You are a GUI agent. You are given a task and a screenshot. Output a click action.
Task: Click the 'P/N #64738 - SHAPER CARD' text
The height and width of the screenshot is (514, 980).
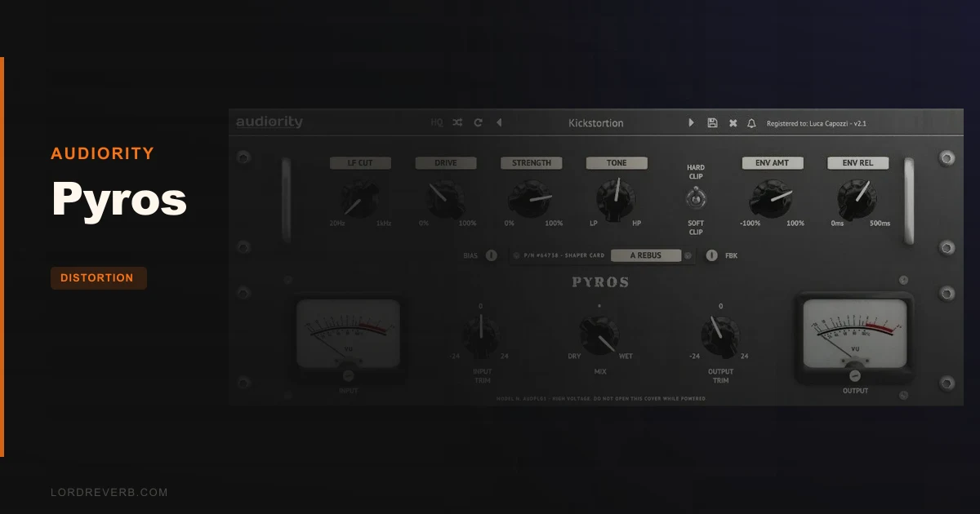coord(564,255)
